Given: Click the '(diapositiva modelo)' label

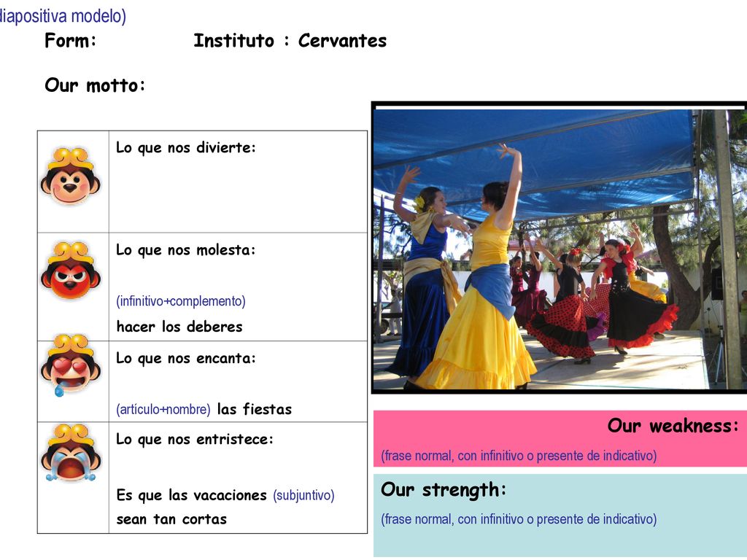Looking at the screenshot, I should (x=63, y=16).
